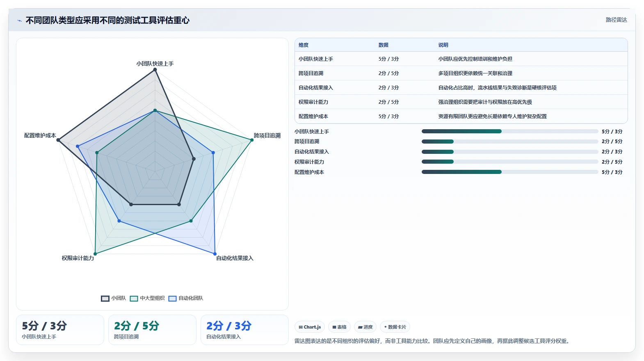
Task: Click description 资源有限团队更应避免长期依赖专人维护复杂配置
Action: tap(493, 117)
